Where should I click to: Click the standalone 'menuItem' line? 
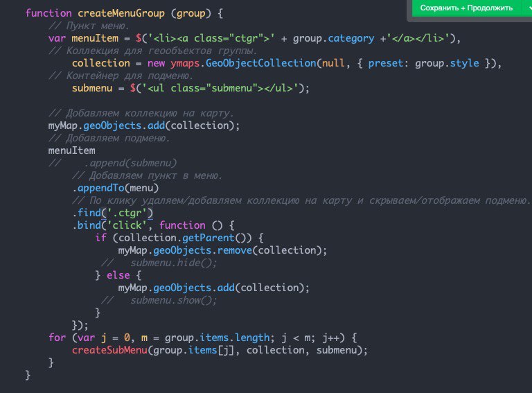[x=71, y=150]
